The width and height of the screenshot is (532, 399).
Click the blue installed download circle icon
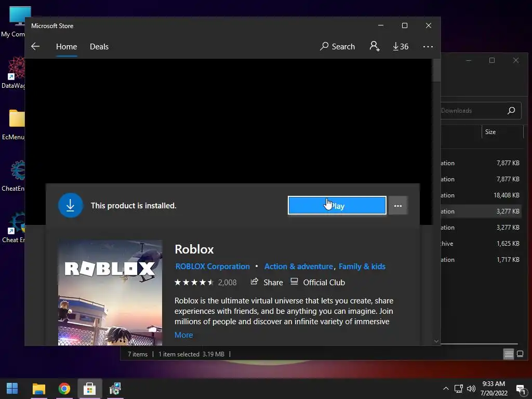point(70,205)
